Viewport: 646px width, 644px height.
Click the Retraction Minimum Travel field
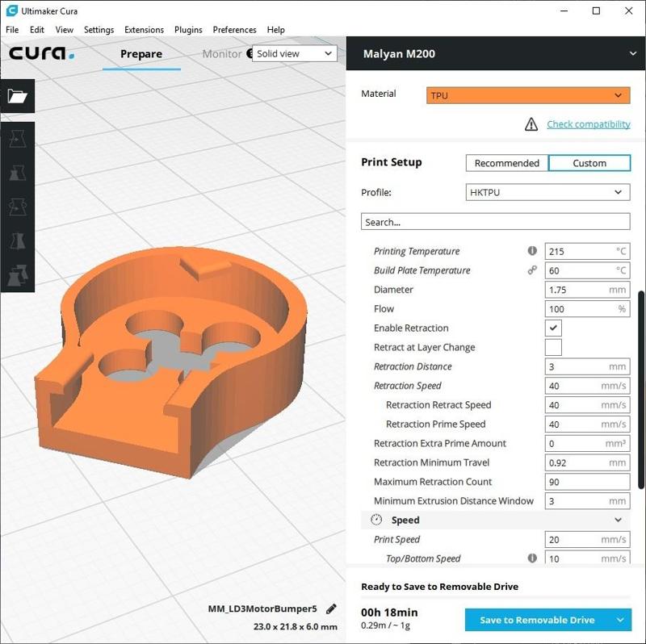(x=587, y=462)
